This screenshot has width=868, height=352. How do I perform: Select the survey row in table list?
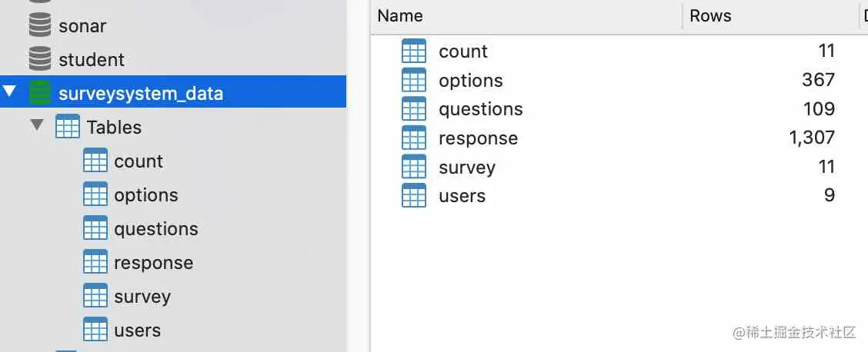[x=466, y=168]
